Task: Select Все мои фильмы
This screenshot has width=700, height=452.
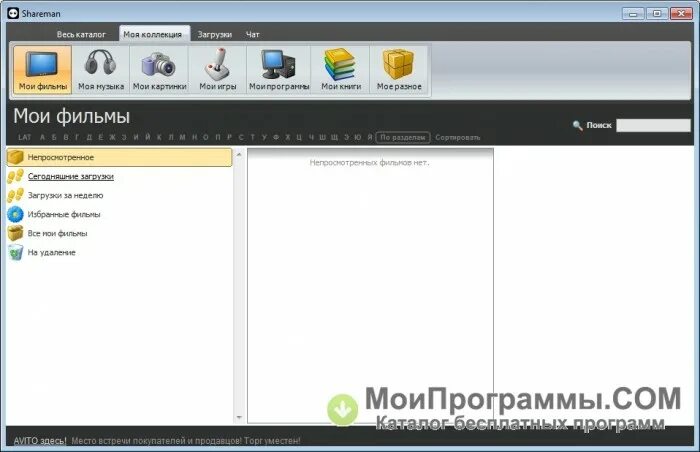Action: [57, 233]
